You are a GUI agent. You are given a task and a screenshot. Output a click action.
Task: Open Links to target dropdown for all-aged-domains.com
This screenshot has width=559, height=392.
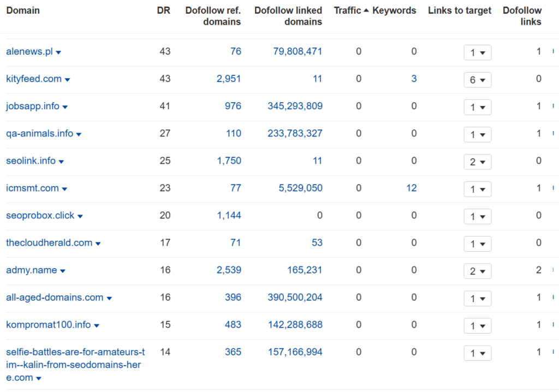(477, 299)
